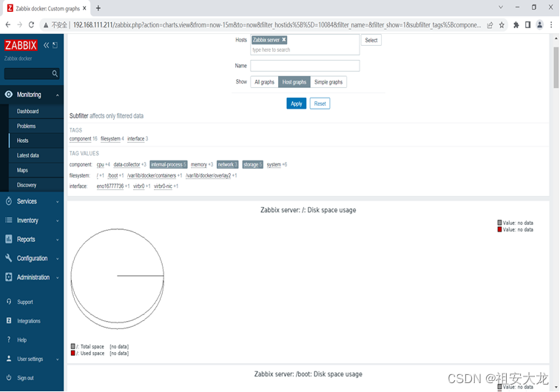Click the eno16777736 interface link

point(110,186)
